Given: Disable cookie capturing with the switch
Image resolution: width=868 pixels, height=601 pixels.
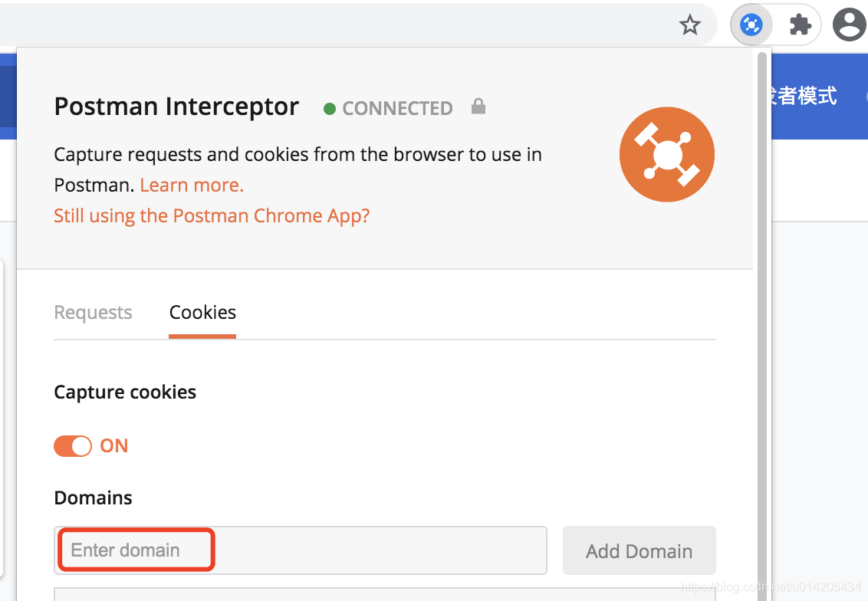Looking at the screenshot, I should (x=73, y=445).
